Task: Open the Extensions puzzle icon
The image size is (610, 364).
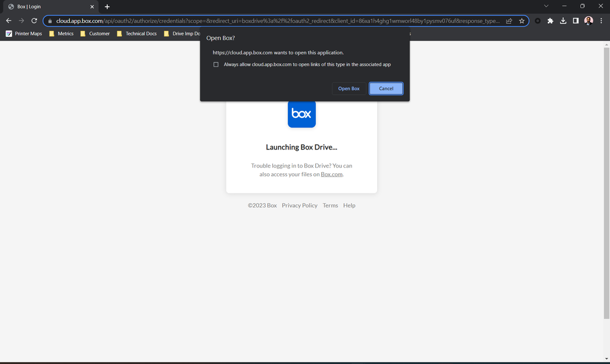Action: coord(550,20)
